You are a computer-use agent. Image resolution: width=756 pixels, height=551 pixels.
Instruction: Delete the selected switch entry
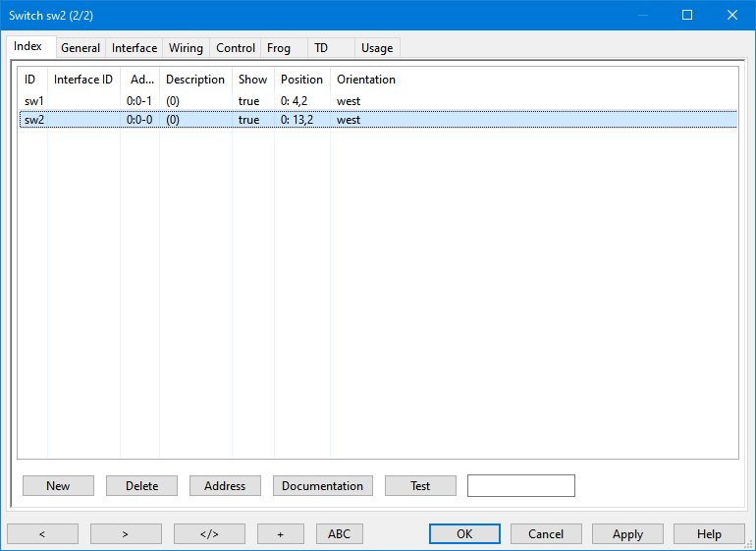pos(141,486)
